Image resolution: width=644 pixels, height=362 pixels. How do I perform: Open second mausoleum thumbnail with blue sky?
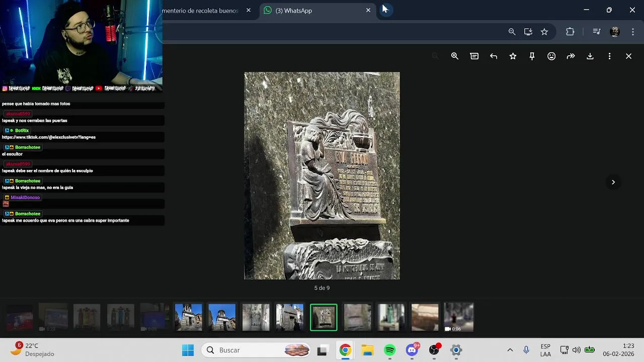point(222,317)
